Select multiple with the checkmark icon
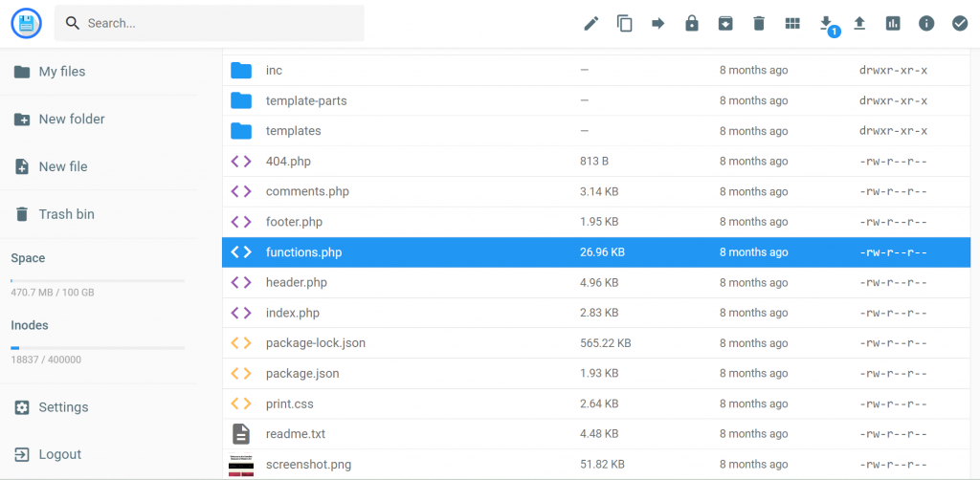The width and height of the screenshot is (980, 480). 959,24
